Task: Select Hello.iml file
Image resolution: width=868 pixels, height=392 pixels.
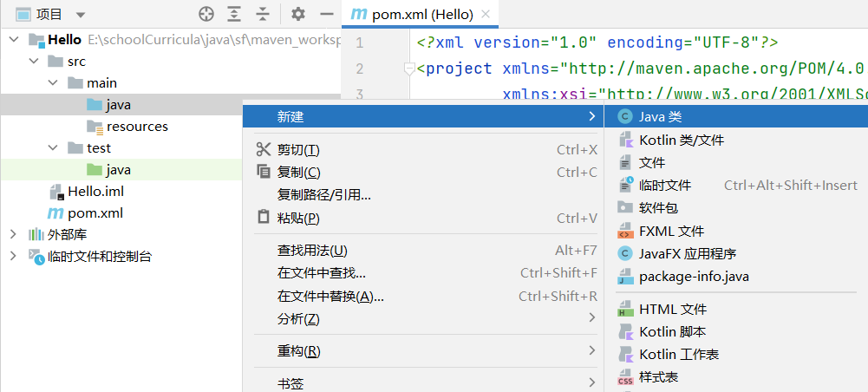Action: point(95,192)
